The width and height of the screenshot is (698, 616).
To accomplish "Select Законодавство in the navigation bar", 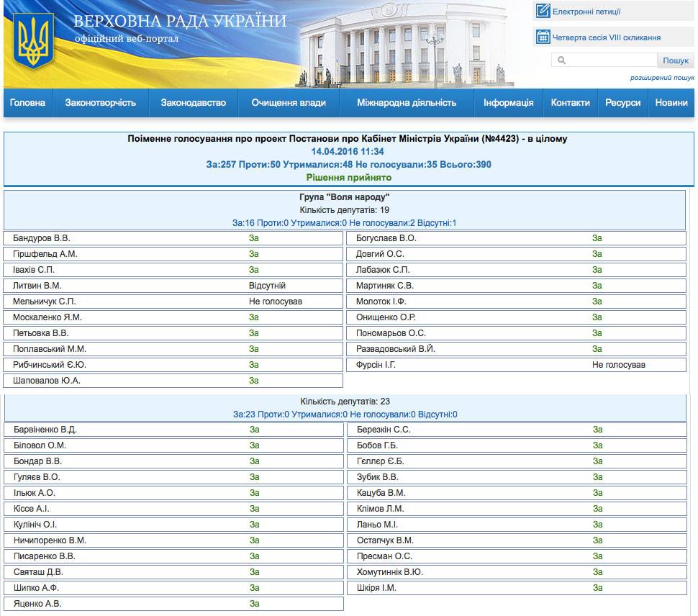I will pos(194,103).
